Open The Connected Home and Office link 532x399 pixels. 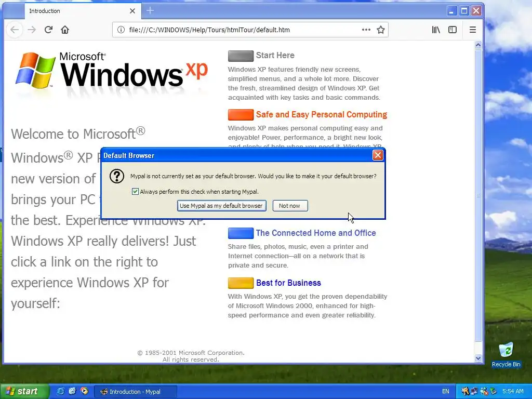tap(316, 233)
